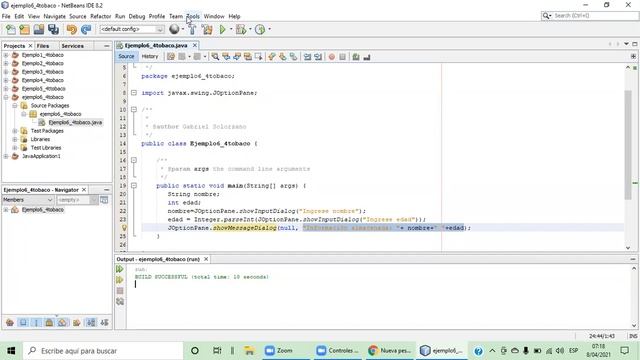Viewport: 640px width, 360px height.
Task: Click the Save All toolbar icon
Action: (x=53, y=29)
